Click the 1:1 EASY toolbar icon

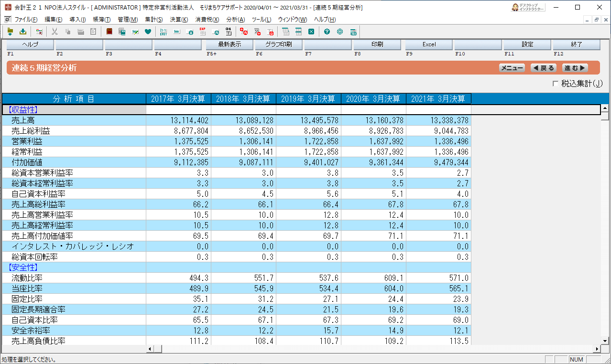click(164, 32)
